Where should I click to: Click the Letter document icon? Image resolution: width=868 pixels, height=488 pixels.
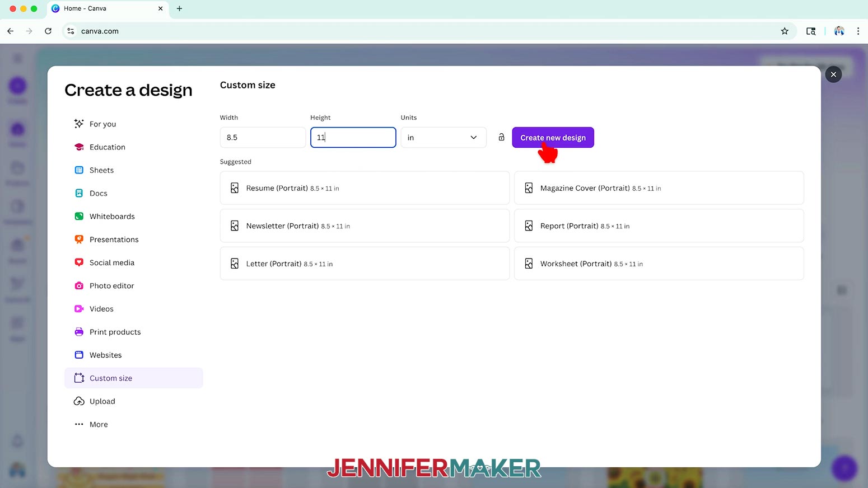tap(235, 264)
